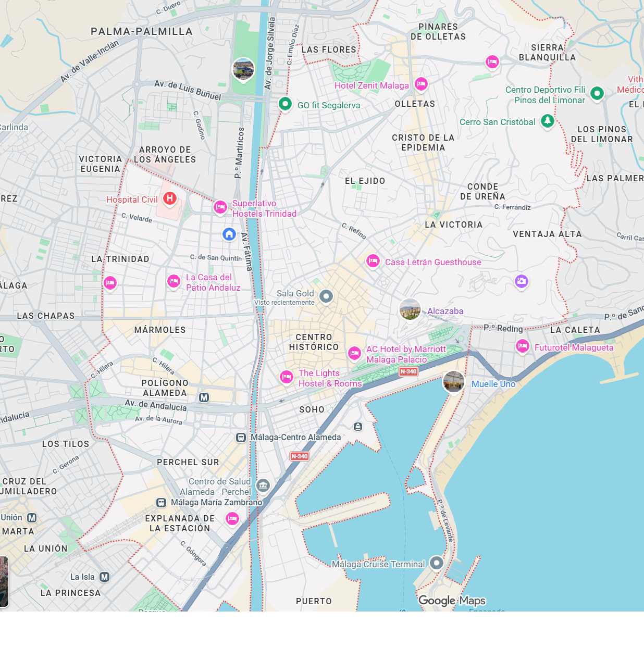Click the PALMA-PALMILLA neighborhood label
Image resolution: width=644 pixels, height=648 pixels.
click(142, 31)
